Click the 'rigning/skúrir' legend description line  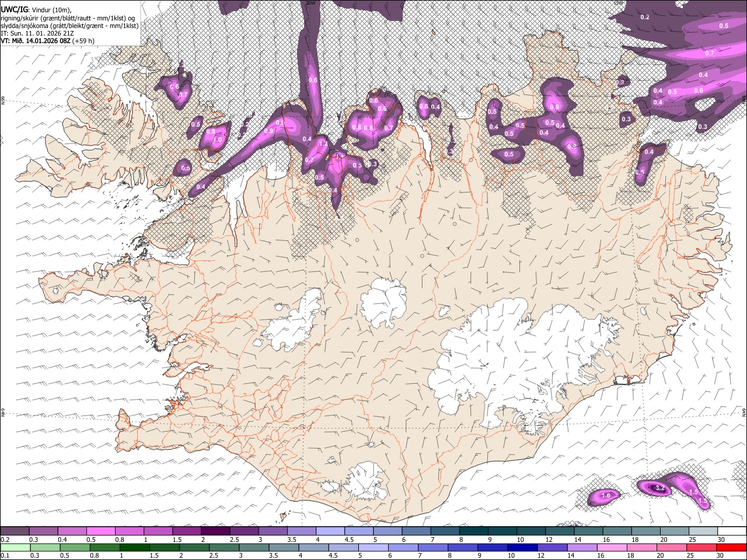click(69, 18)
